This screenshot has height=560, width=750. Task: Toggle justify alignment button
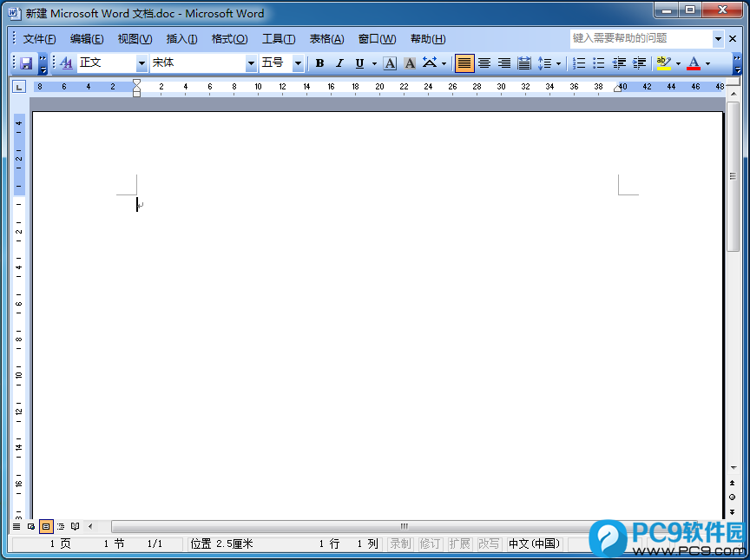[x=464, y=63]
